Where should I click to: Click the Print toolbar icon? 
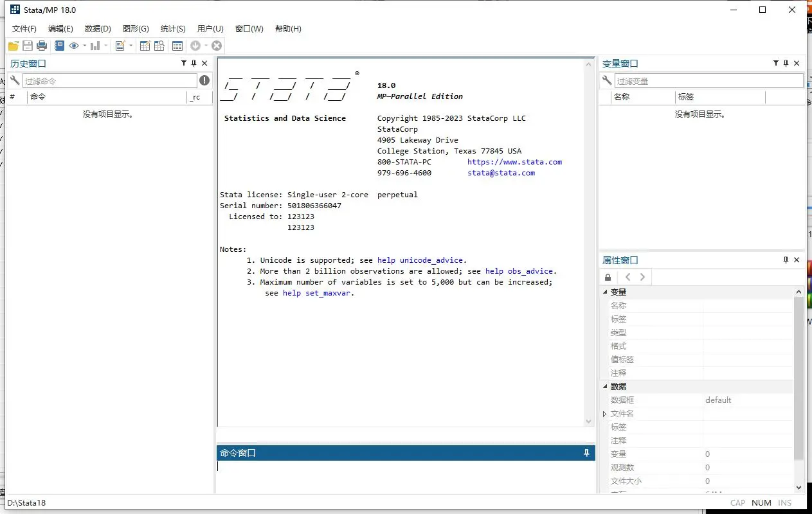pyautogui.click(x=41, y=45)
